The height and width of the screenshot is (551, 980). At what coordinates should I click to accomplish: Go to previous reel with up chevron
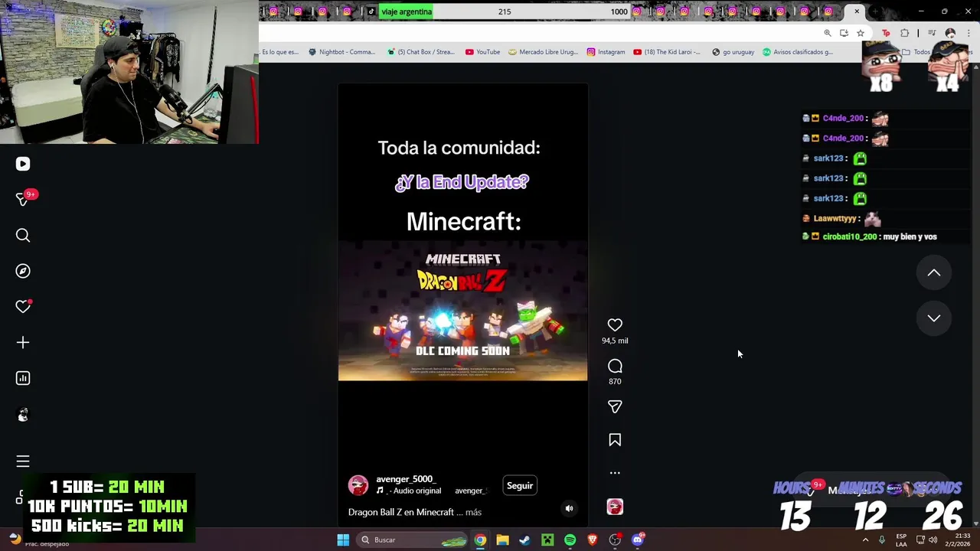click(934, 272)
